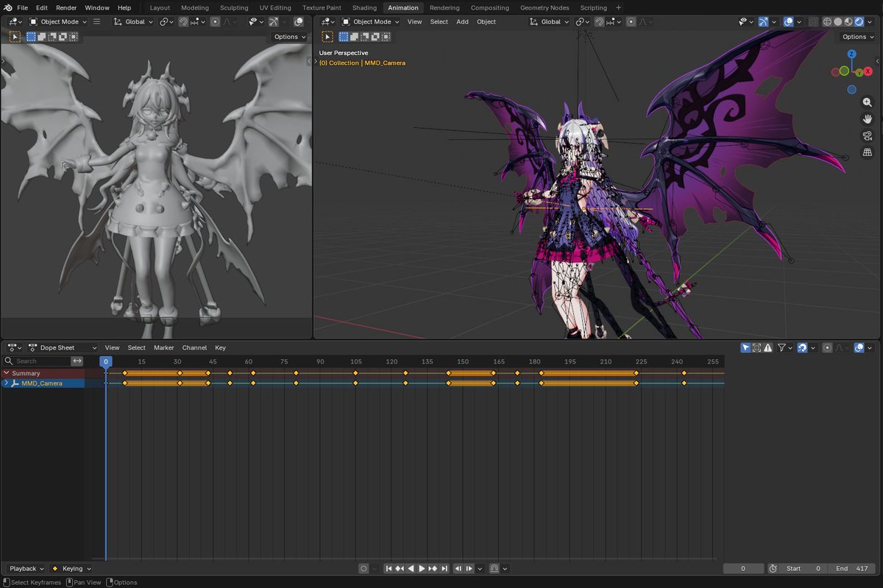Open the Keying popover
The height and width of the screenshot is (588, 883).
click(71, 568)
